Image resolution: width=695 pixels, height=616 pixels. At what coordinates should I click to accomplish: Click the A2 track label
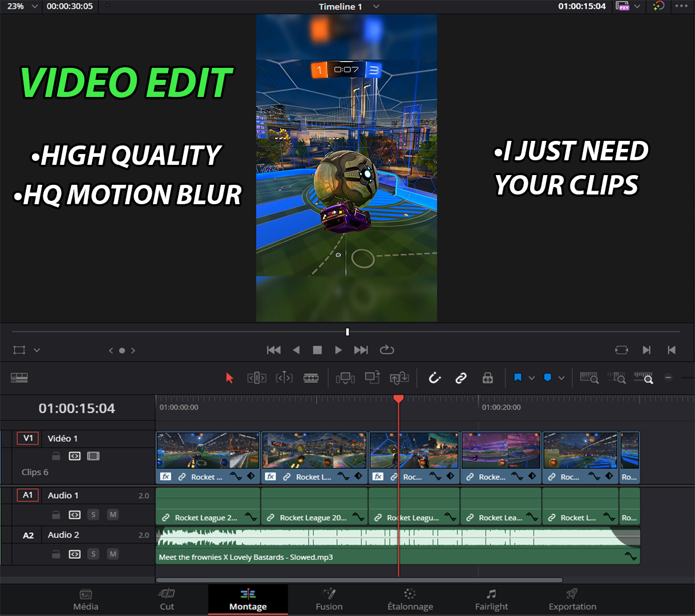coord(28,535)
